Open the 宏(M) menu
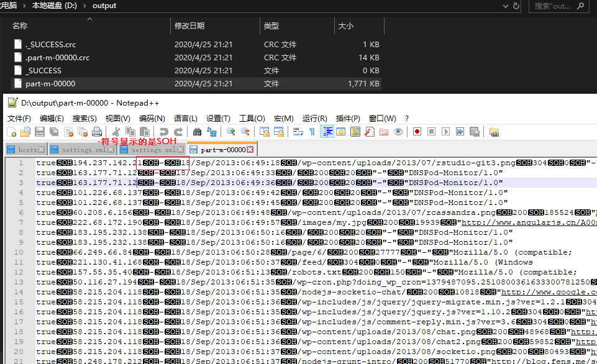This screenshot has height=364, width=597. (283, 119)
